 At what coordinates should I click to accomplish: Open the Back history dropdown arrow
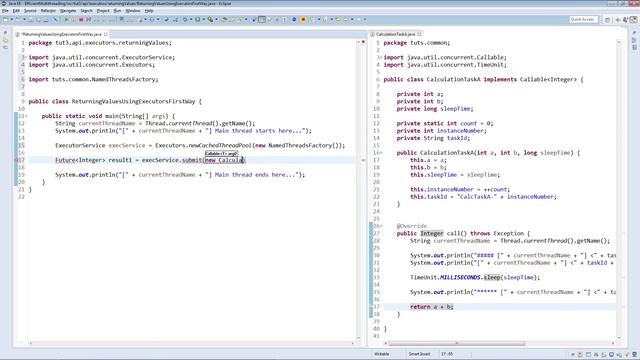[x=352, y=20]
